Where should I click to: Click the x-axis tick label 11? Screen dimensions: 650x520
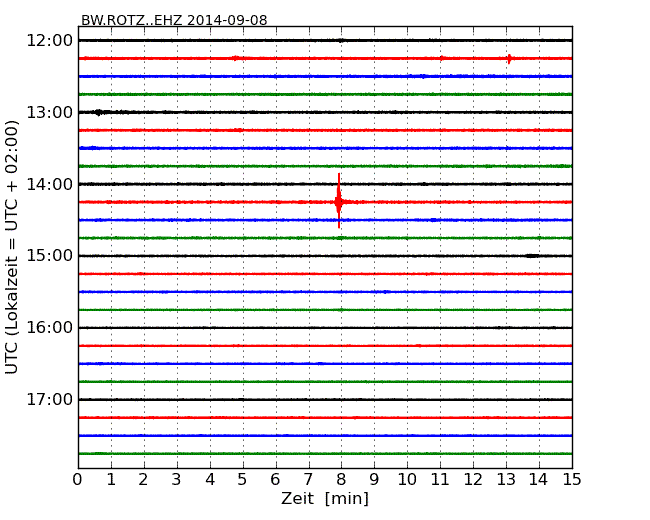tap(440, 480)
